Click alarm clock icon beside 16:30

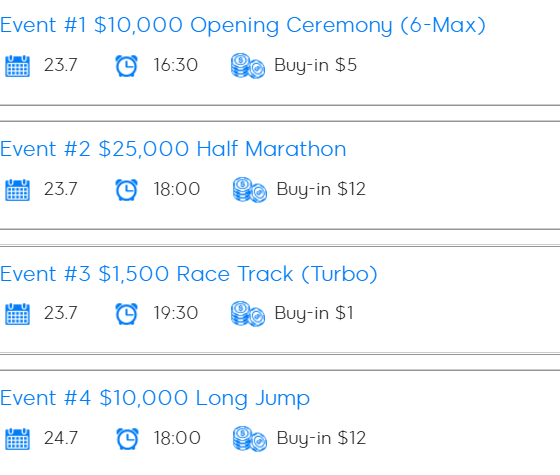(126, 66)
